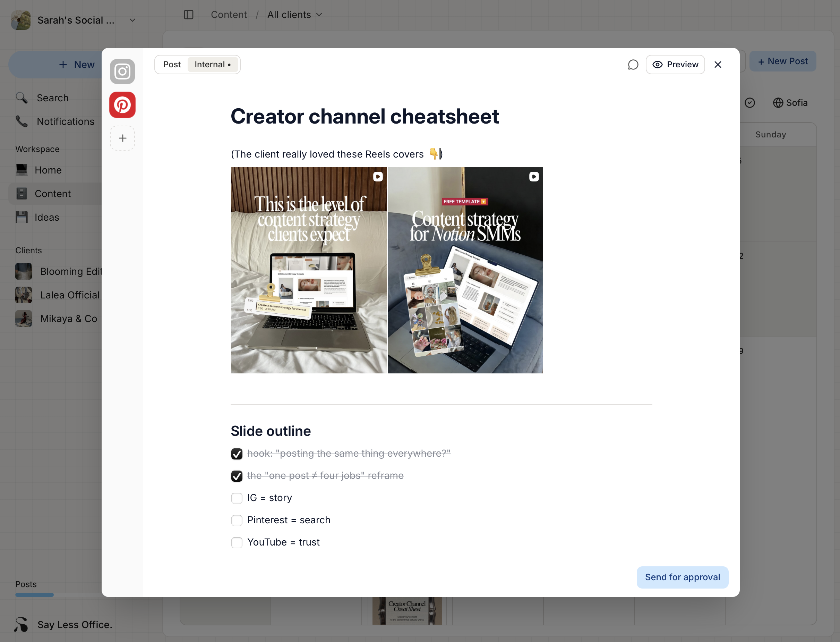This screenshot has height=642, width=840.
Task: Open the Creator Channel Cheat Sheet calendar thumbnail
Action: pos(406,610)
